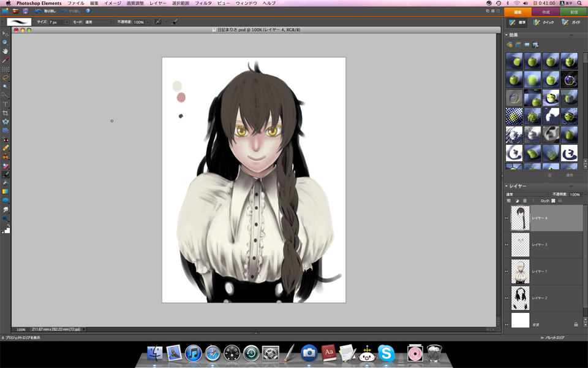Toggle lock all padlock in layers panel
The image size is (588, 368).
tap(560, 201)
